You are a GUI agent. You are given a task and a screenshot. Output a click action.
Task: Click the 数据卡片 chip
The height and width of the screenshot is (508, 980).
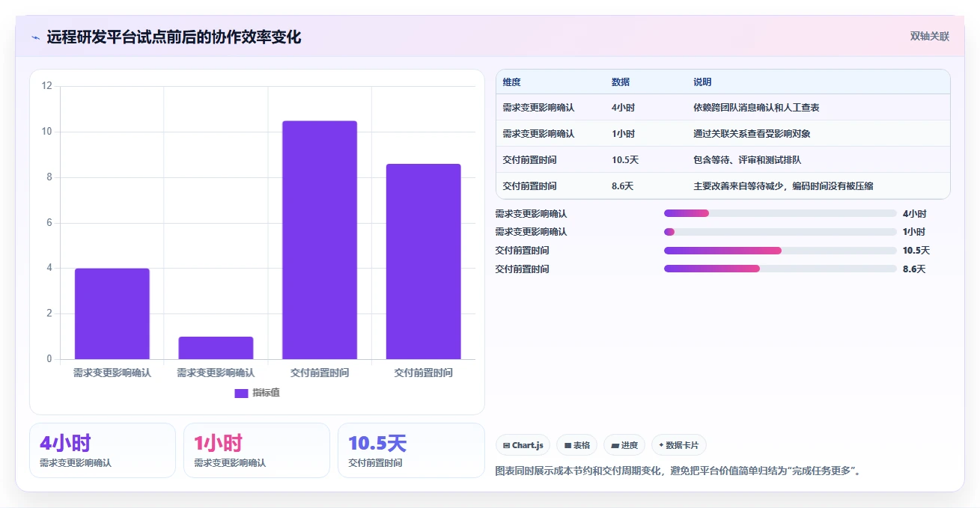pyautogui.click(x=679, y=445)
